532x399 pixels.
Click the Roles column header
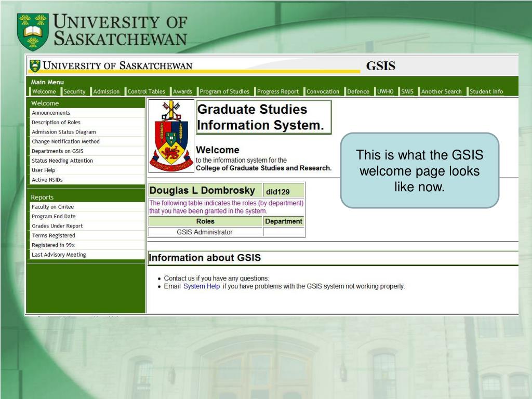205,221
